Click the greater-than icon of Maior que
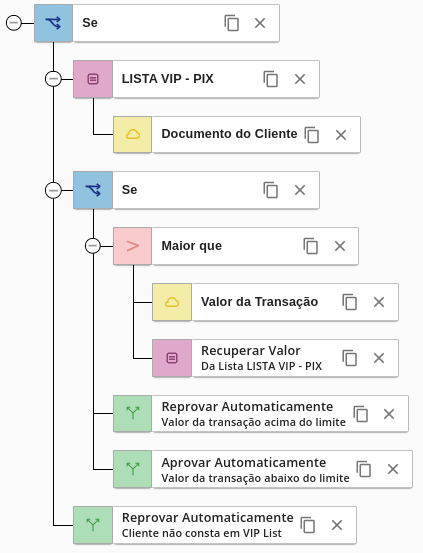 pyautogui.click(x=133, y=246)
